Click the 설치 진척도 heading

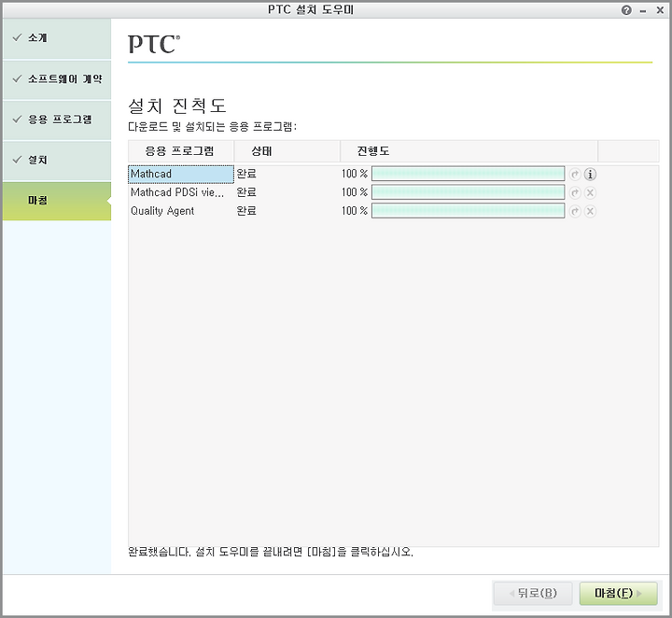(x=177, y=105)
